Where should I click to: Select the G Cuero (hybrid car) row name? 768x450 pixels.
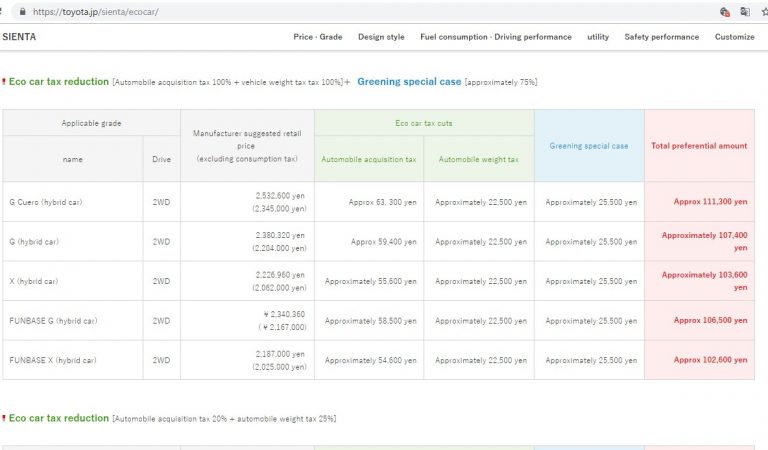click(46, 202)
